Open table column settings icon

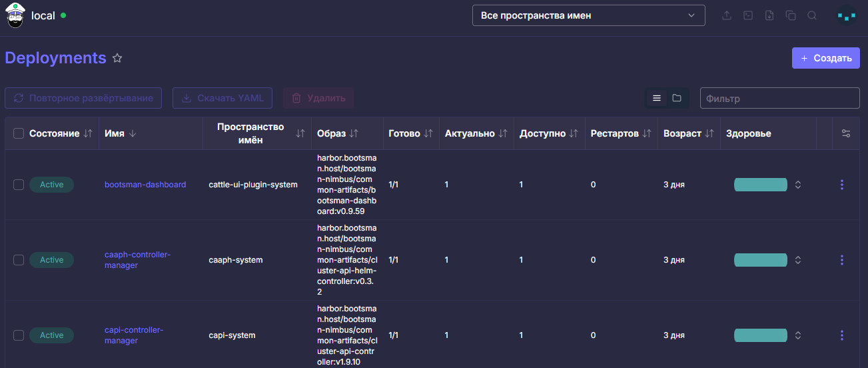pos(846,133)
